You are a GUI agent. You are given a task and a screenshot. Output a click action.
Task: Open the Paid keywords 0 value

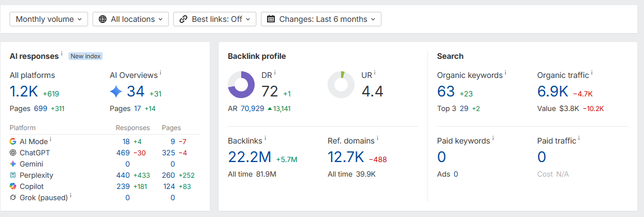click(x=441, y=157)
